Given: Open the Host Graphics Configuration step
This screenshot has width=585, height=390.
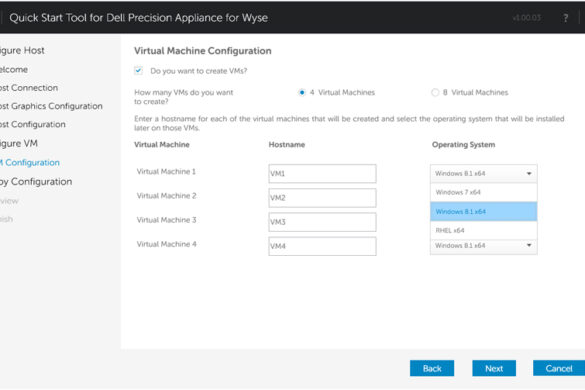Looking at the screenshot, I should pyautogui.click(x=51, y=106).
